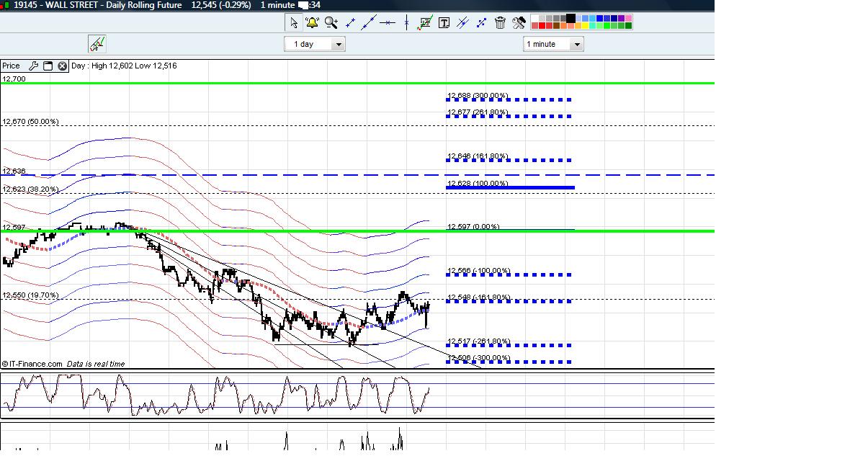Viewport: 868px width, 474px height.
Task: Close the Price panel with X icon
Action: 62,66
